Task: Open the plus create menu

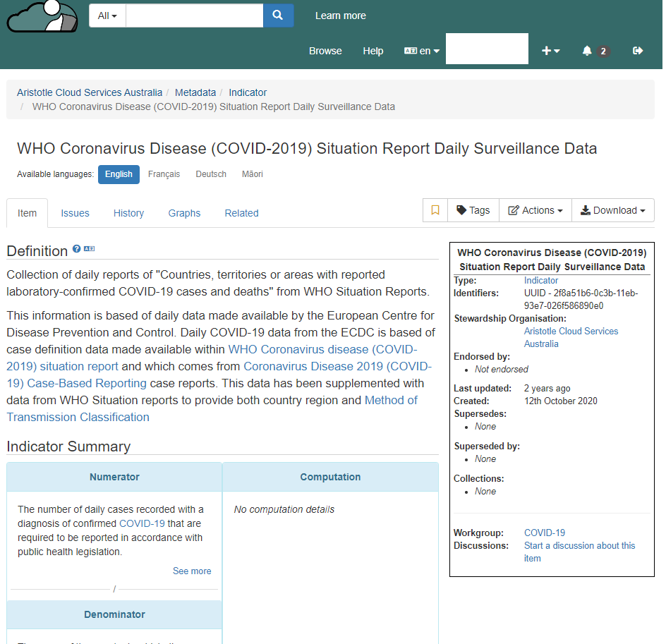Action: (x=550, y=51)
